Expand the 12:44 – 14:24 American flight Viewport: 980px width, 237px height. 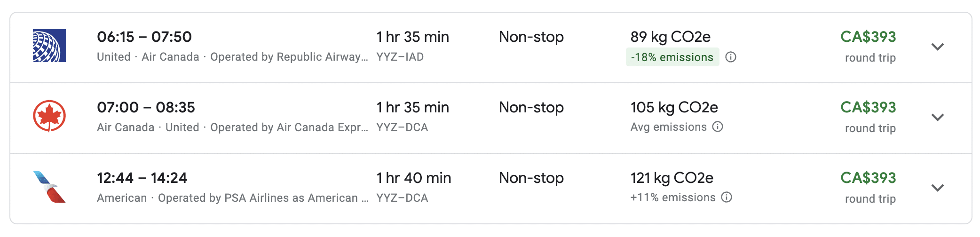tap(938, 188)
